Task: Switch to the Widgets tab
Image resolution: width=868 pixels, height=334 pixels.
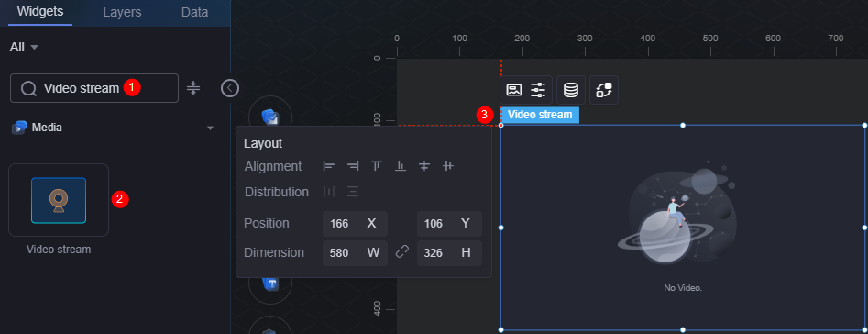Action: click(39, 12)
